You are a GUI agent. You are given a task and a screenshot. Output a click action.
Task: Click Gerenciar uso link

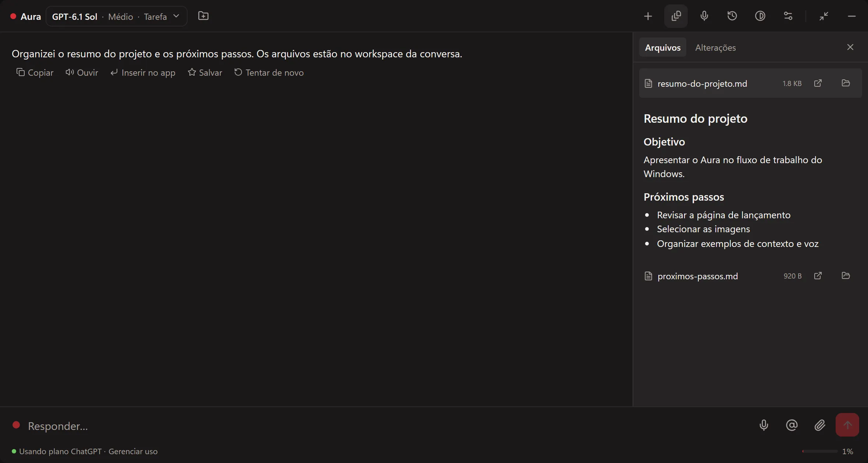coord(133,451)
